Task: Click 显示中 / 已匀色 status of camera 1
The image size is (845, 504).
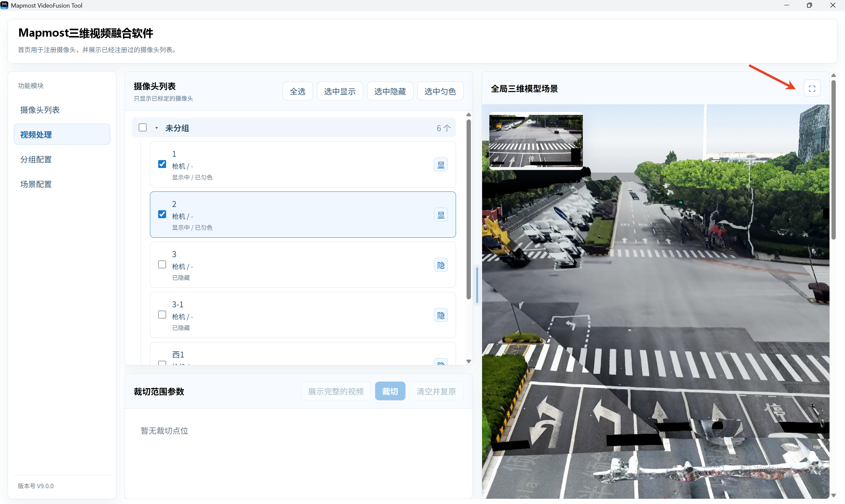Action: coord(192,177)
